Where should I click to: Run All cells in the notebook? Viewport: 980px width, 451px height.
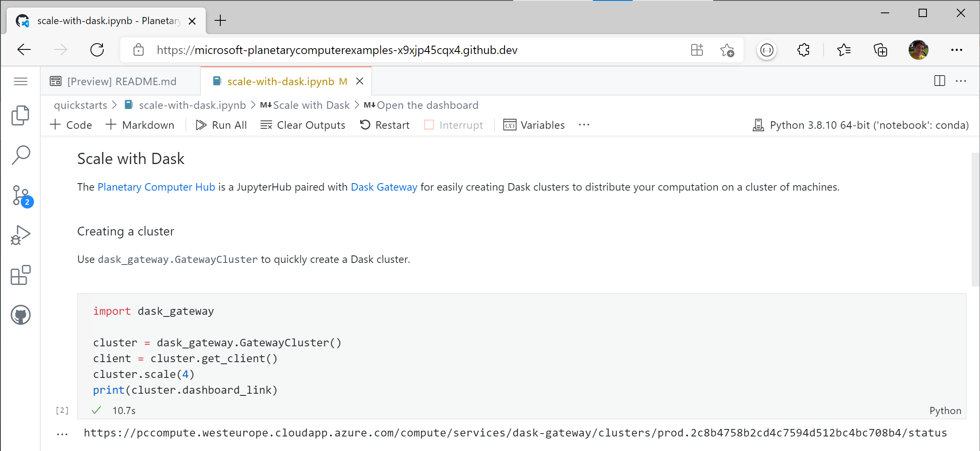point(221,125)
